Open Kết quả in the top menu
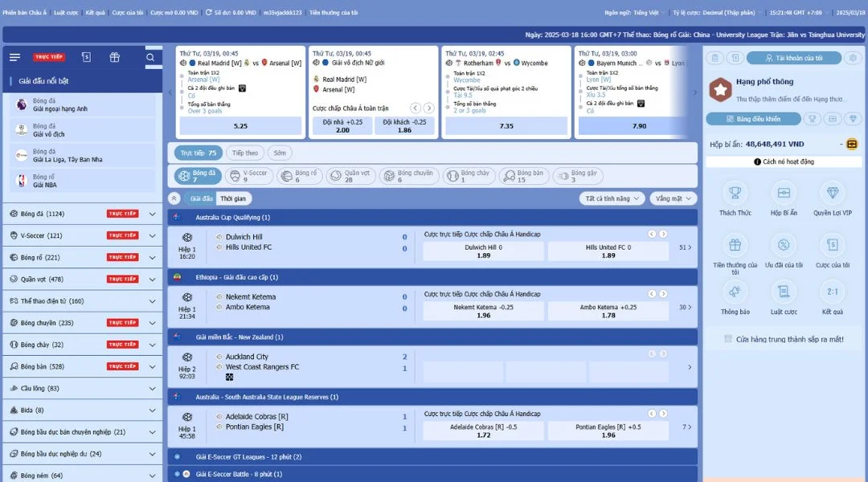The width and height of the screenshot is (868, 482). click(95, 12)
